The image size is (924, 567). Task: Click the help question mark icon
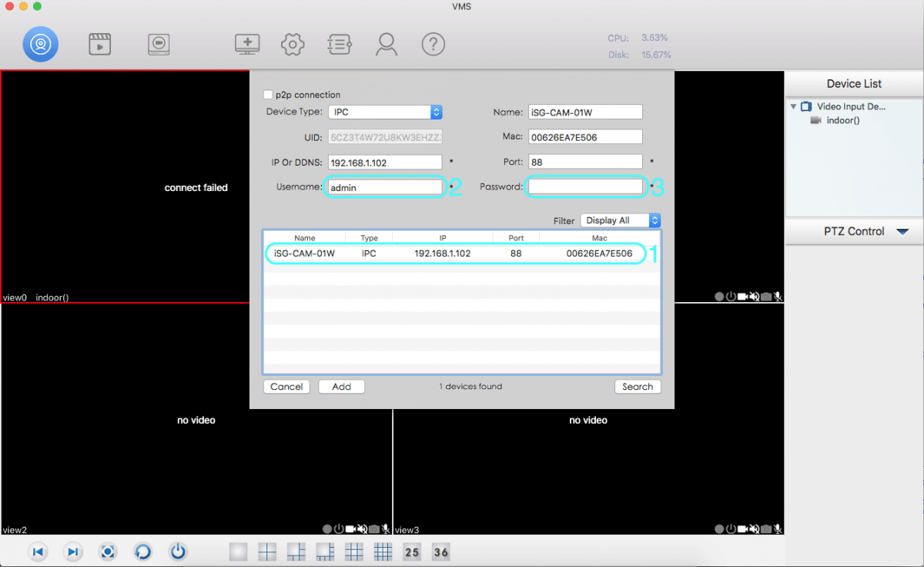coord(434,45)
